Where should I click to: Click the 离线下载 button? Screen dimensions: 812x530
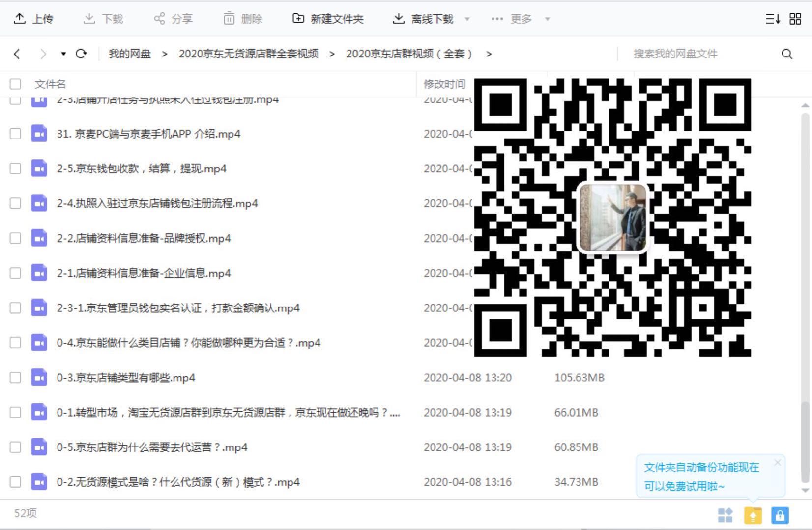pyautogui.click(x=423, y=19)
